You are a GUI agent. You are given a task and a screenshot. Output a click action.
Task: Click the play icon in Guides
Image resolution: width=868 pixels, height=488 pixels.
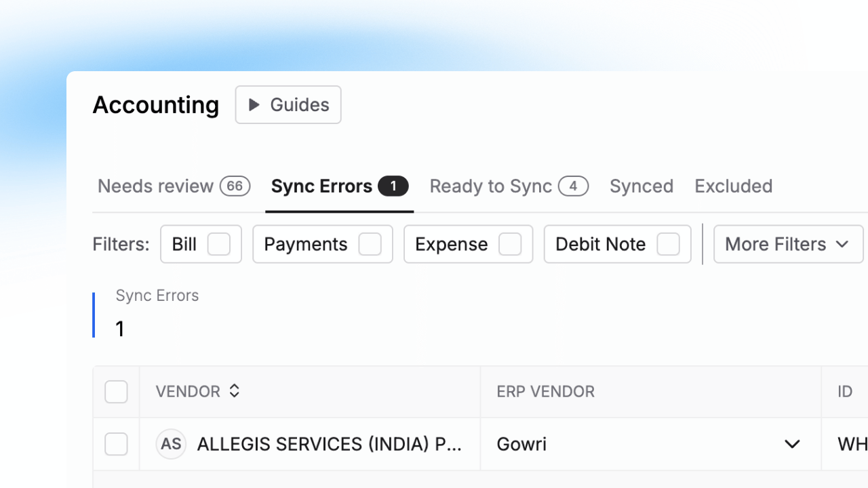254,104
